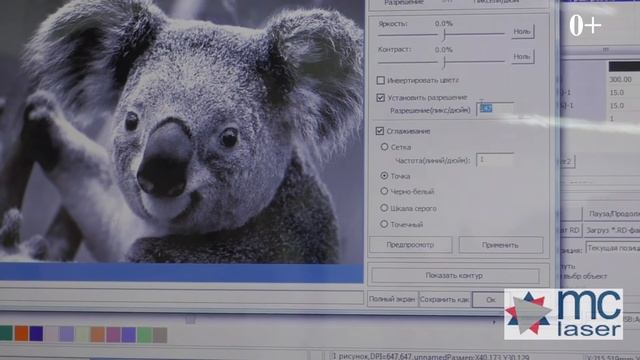Pick the orange-red layer color swatch

pyautogui.click(x=21, y=333)
